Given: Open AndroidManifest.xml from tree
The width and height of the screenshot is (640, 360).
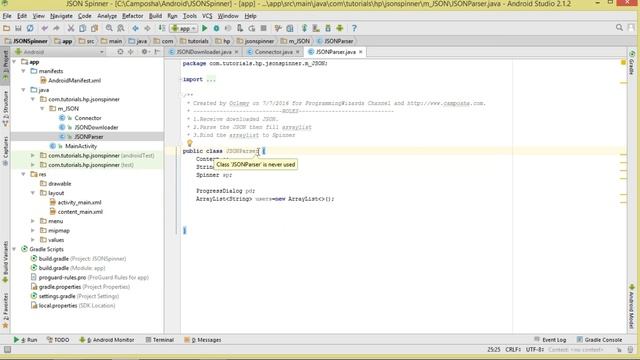Looking at the screenshot, I should (x=74, y=80).
